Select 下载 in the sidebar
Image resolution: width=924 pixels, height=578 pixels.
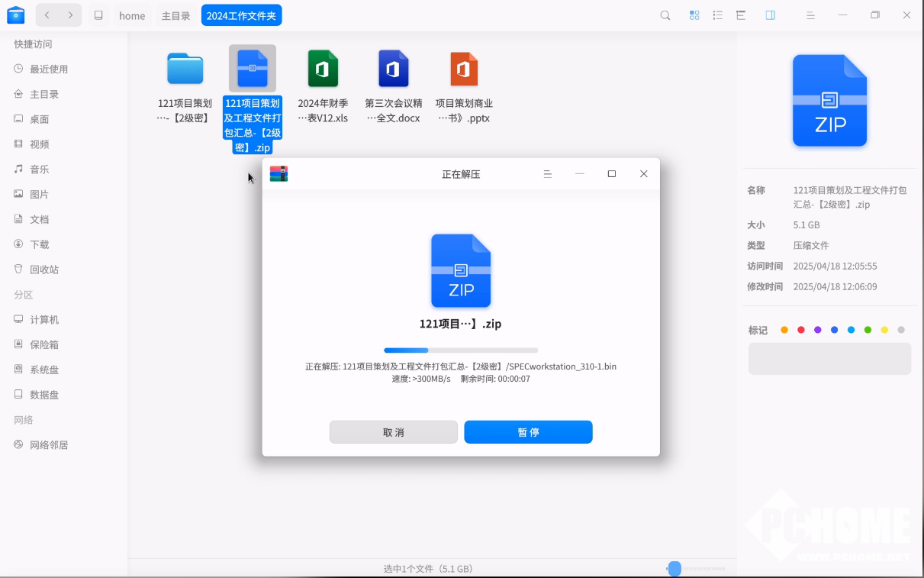click(40, 244)
